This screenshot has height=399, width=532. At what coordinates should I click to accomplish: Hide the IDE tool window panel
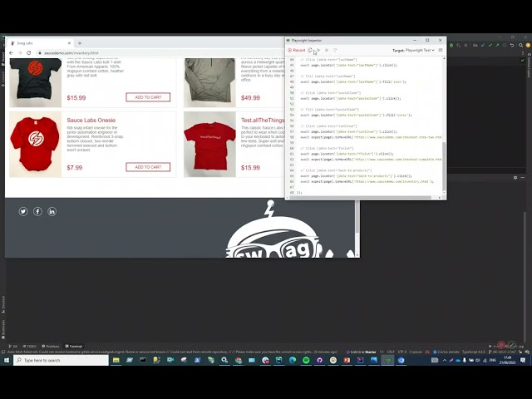point(523,177)
